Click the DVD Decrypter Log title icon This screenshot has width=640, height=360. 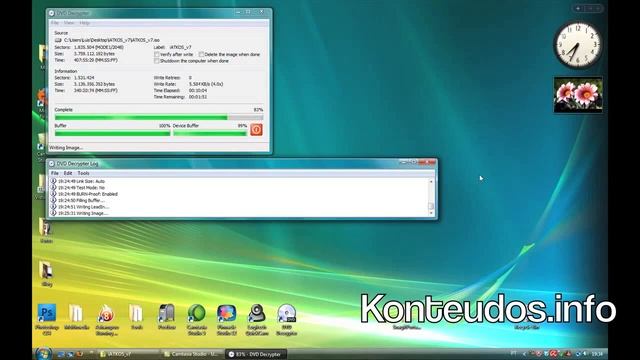click(52, 164)
